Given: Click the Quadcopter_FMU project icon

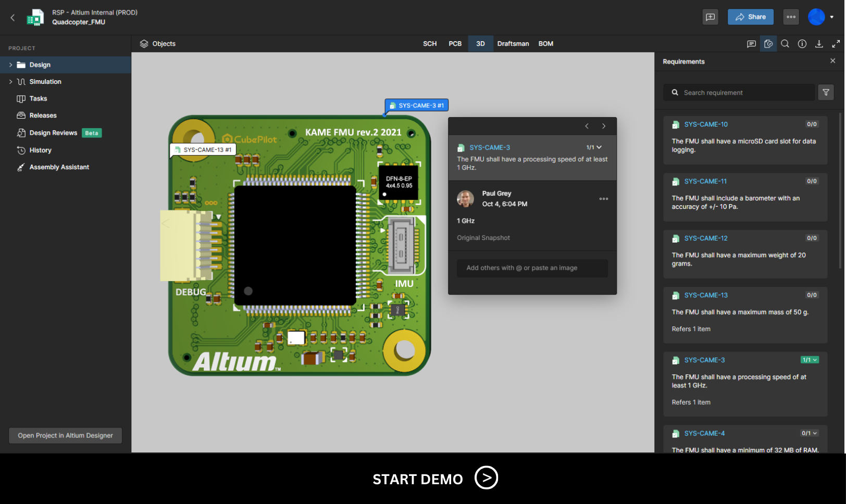Looking at the screenshot, I should 35,18.
